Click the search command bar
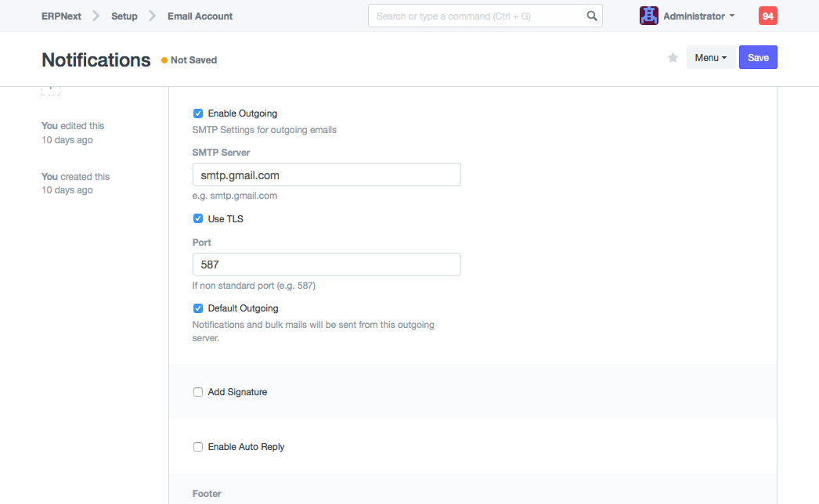Image resolution: width=819 pixels, height=504 pixels. 478,16
